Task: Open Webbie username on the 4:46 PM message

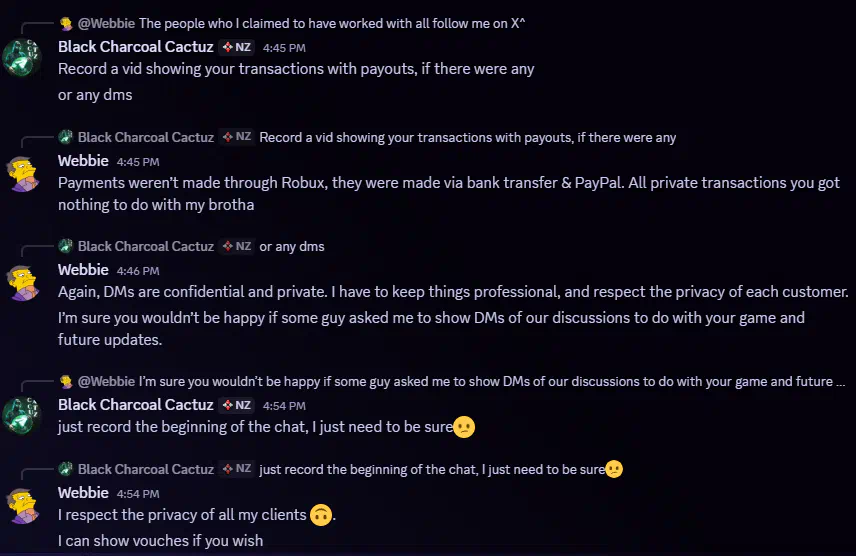Action: click(x=83, y=270)
